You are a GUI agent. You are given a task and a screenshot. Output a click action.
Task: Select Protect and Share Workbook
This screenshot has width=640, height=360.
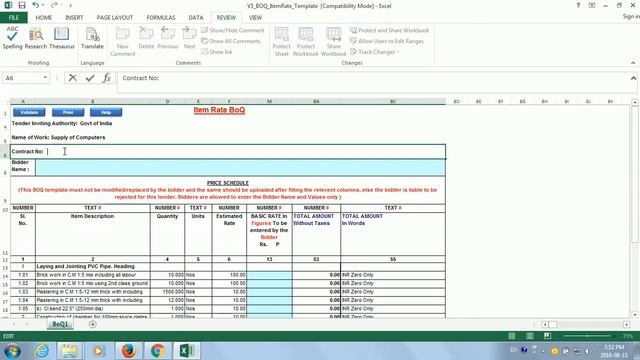tap(389, 30)
